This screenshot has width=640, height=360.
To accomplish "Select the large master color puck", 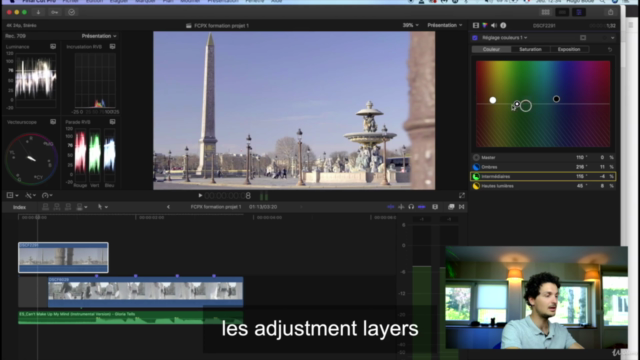I will point(526,106).
